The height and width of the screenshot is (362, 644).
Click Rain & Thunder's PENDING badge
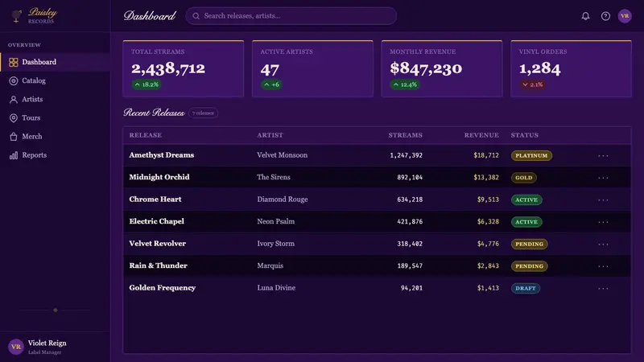coord(530,266)
